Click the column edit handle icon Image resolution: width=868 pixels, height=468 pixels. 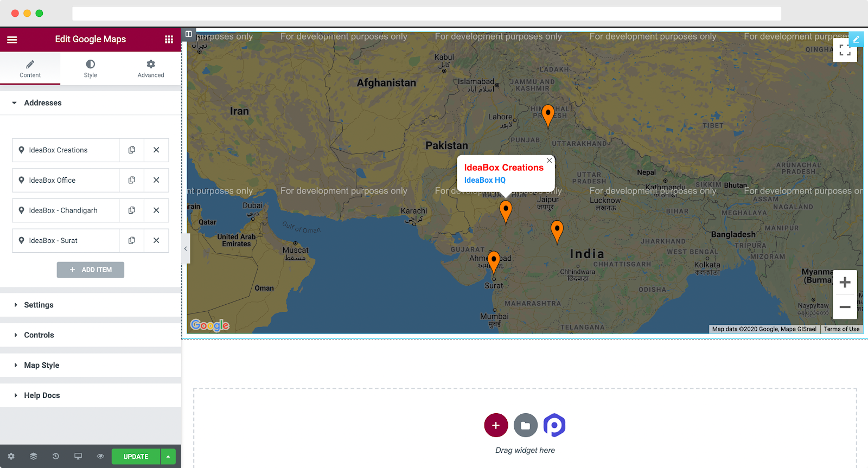188,34
